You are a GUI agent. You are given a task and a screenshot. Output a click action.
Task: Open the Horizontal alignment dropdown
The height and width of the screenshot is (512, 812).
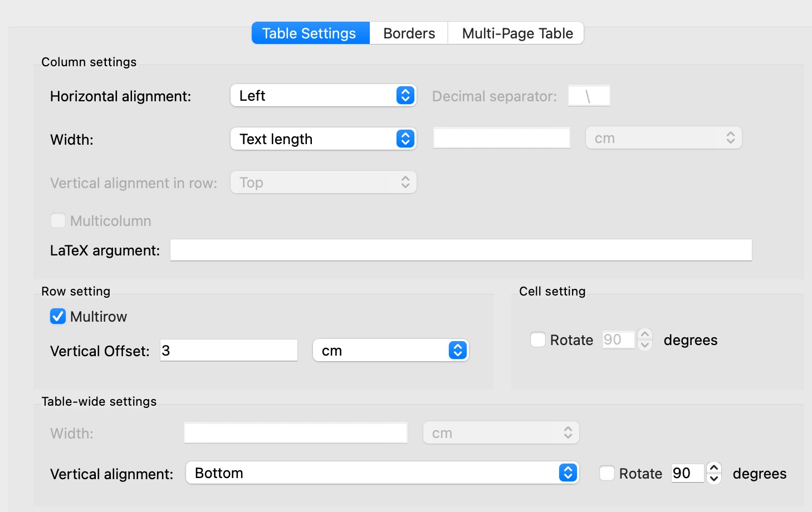pyautogui.click(x=323, y=96)
